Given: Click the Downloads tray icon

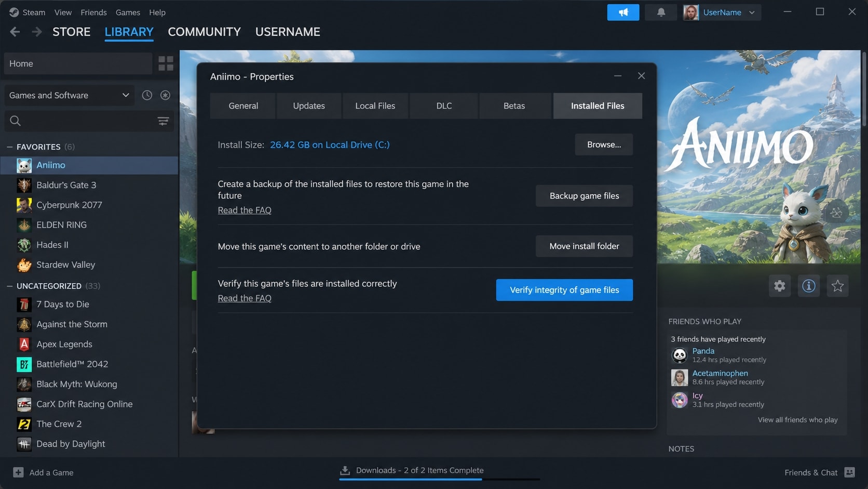Looking at the screenshot, I should tap(345, 470).
